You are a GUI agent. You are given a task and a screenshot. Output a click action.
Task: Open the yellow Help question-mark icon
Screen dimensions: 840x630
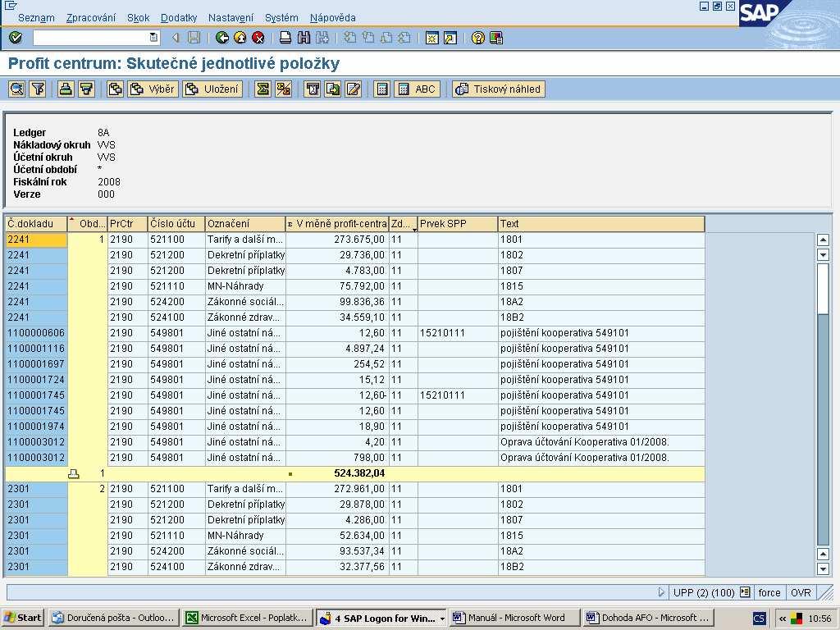coord(478,38)
